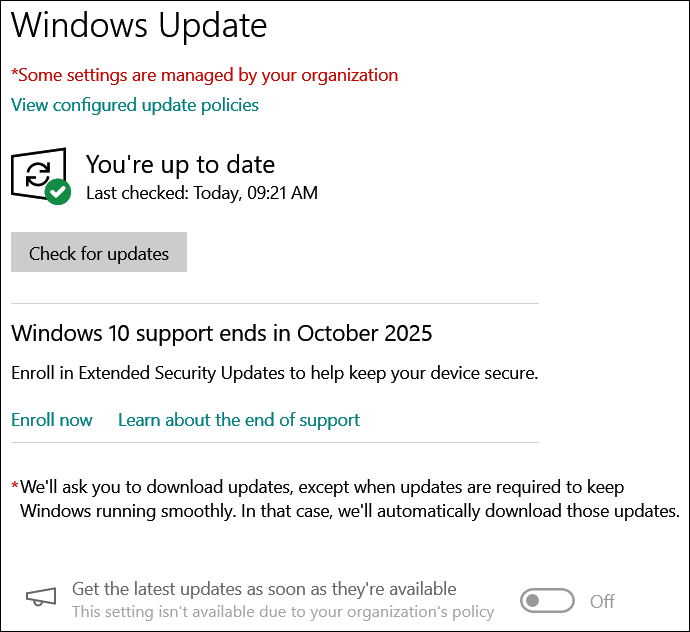
Task: Click the 'Last checked' timestamp text
Action: pyautogui.click(x=202, y=193)
